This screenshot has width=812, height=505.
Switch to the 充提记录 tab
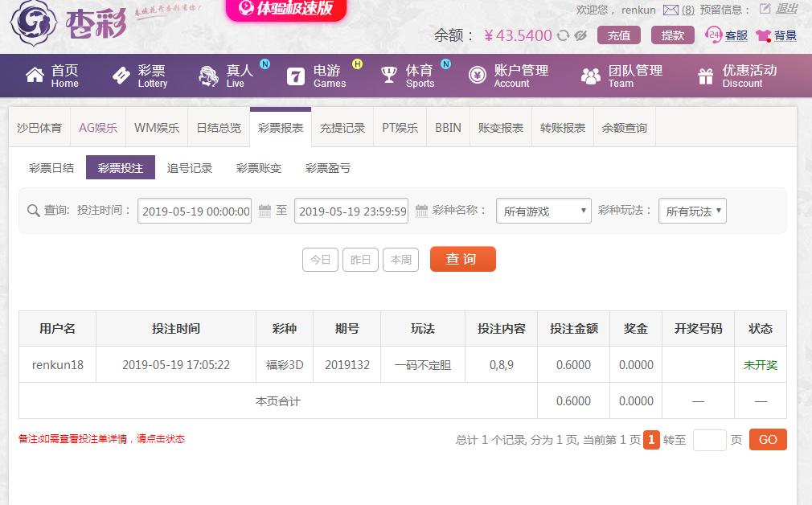pos(342,127)
